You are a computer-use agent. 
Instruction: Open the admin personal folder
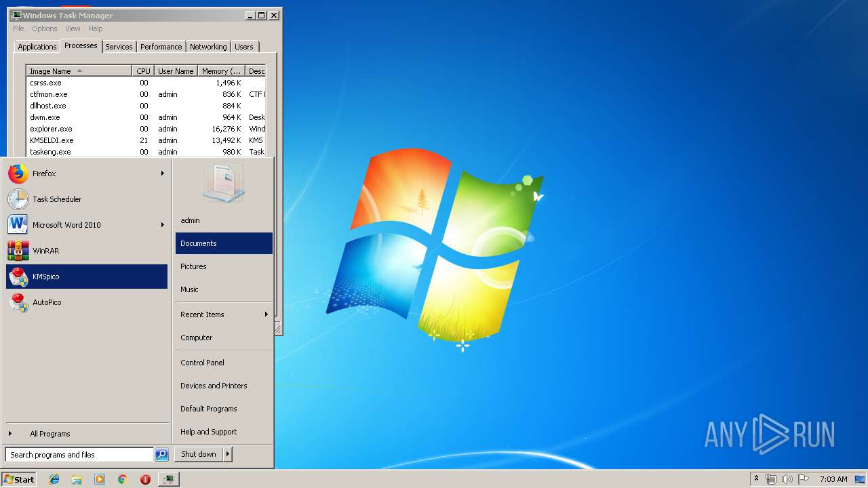224,220
